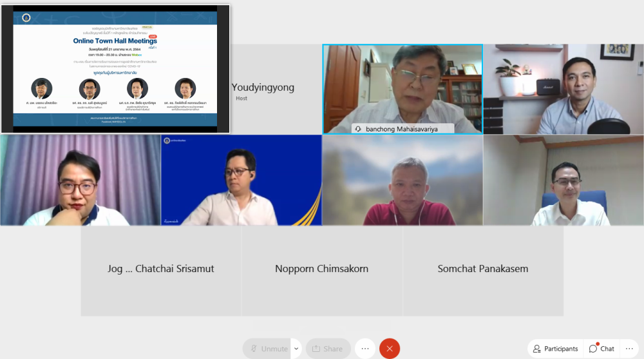
Task: Leave meeting with red X button
Action: [389, 349]
